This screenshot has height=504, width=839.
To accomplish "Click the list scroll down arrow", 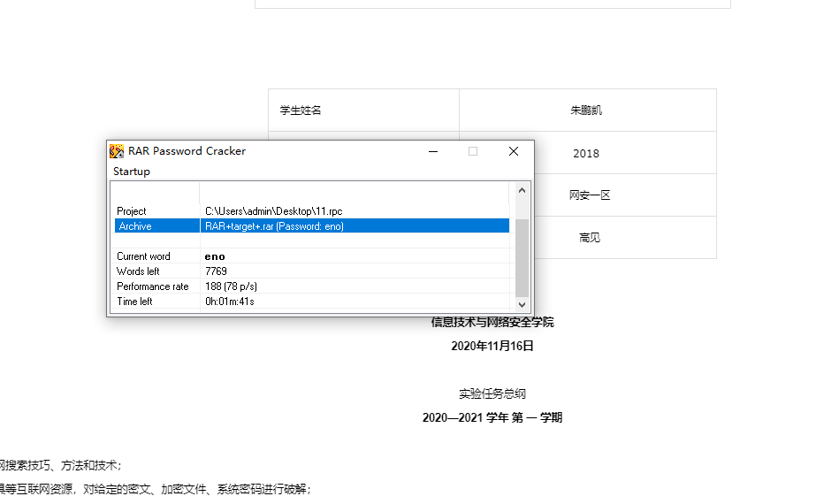I will click(x=522, y=304).
